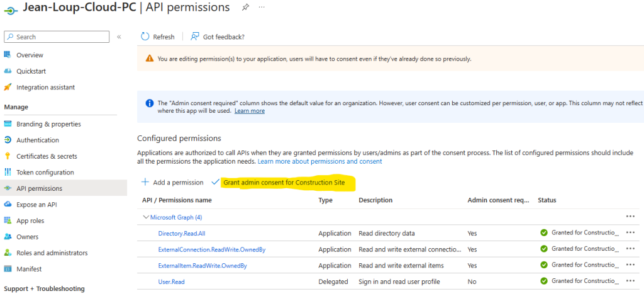
Task: Open the ellipsis menu for User.Read row
Action: point(630,281)
